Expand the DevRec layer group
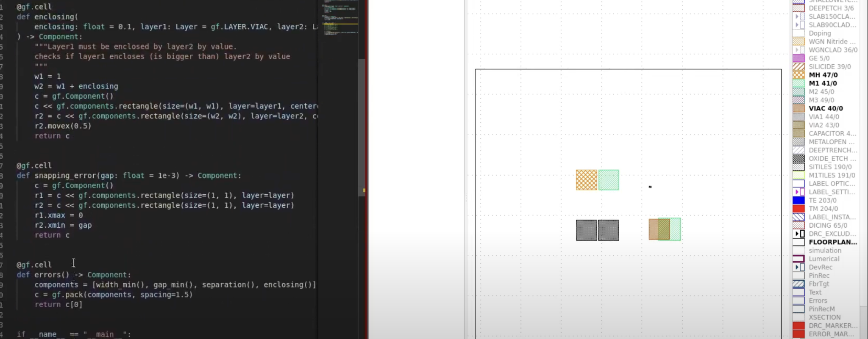This screenshot has width=868, height=339. coord(797,267)
